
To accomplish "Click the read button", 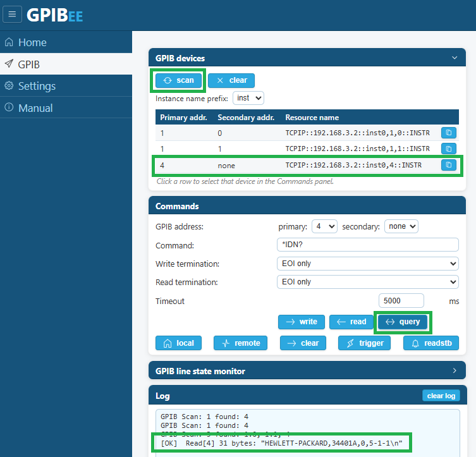I will [351, 322].
